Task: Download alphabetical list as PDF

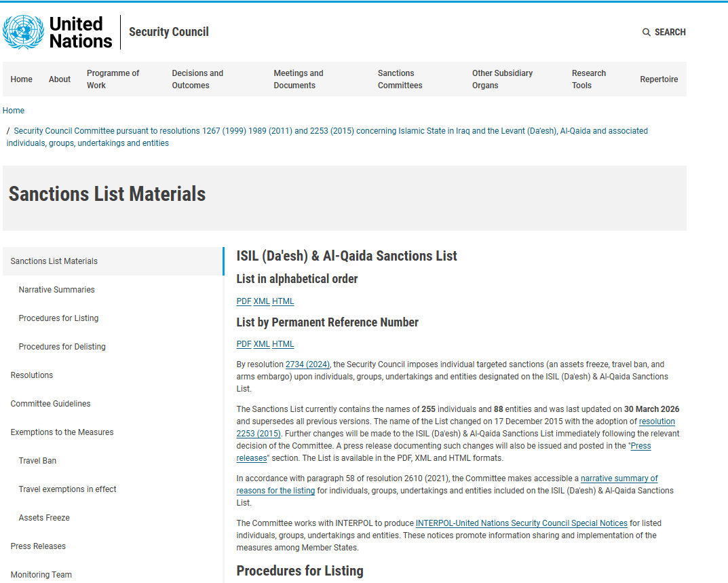Action: tap(244, 301)
